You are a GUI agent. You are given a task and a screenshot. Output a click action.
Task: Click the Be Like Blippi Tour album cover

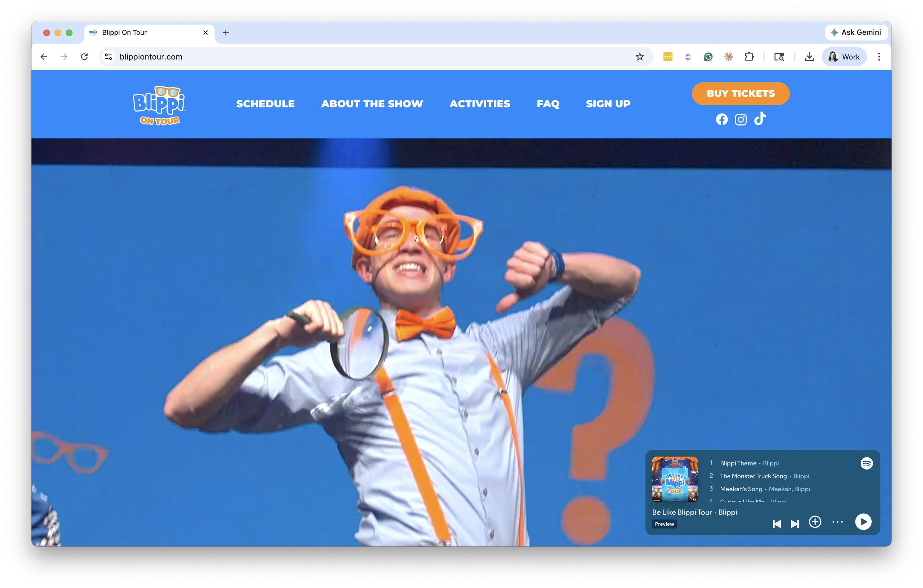[x=675, y=479]
